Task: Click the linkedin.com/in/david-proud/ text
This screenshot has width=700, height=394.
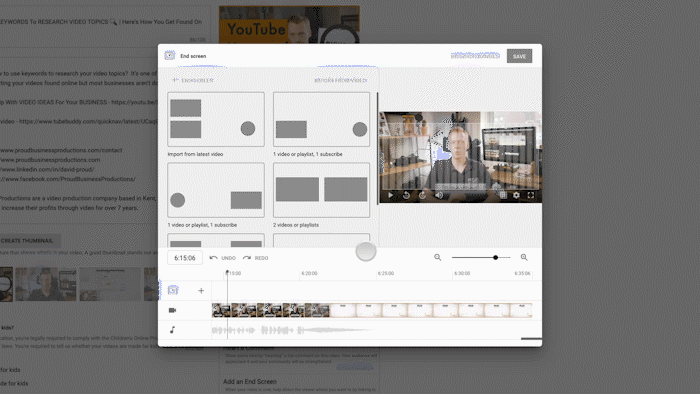Action: pyautogui.click(x=47, y=170)
